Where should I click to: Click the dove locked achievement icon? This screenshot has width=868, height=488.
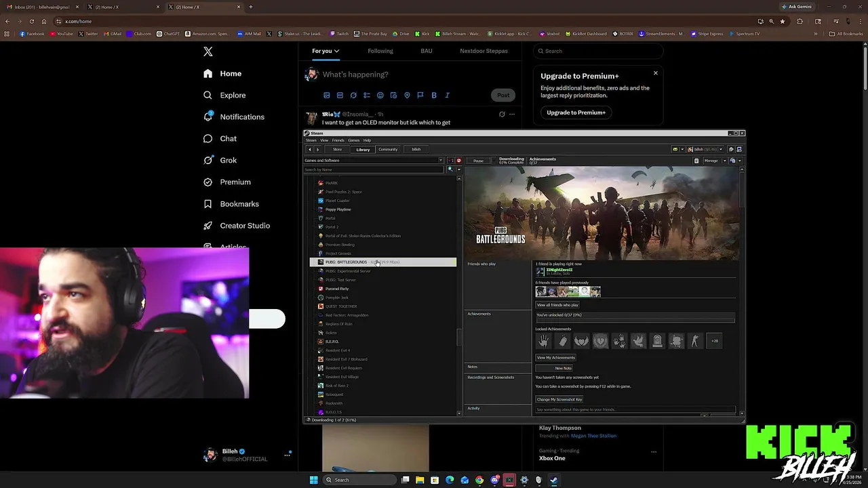(638, 341)
